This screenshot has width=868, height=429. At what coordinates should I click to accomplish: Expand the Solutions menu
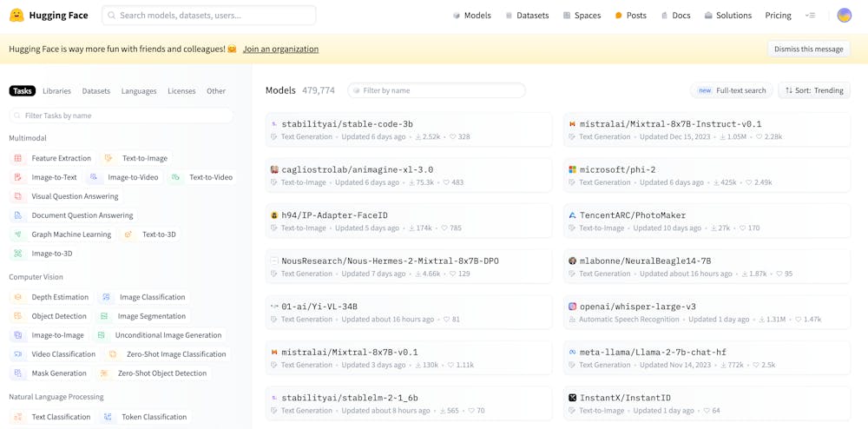(727, 16)
